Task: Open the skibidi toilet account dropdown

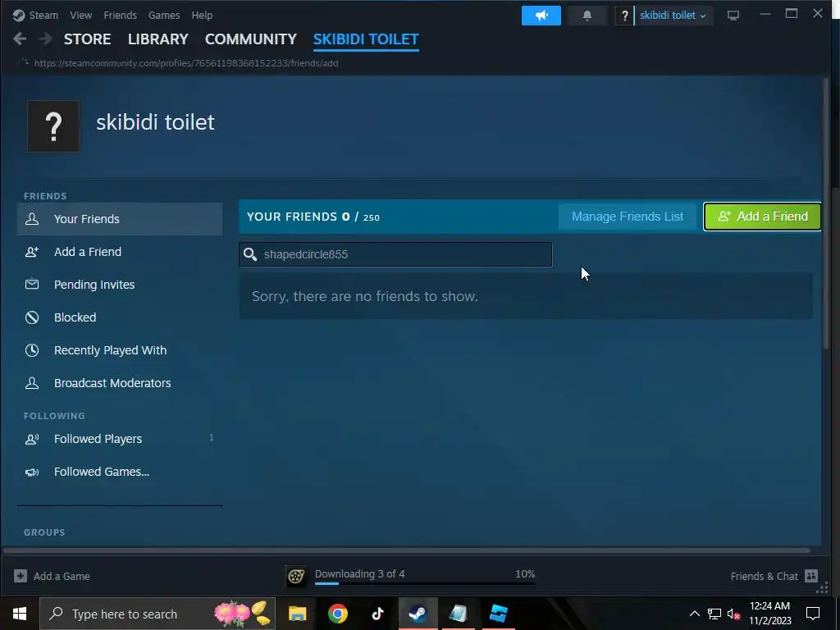Action: click(673, 16)
